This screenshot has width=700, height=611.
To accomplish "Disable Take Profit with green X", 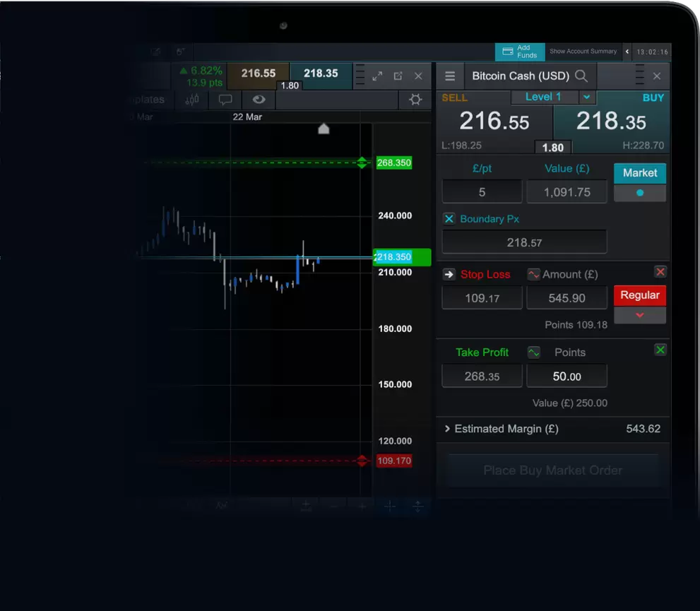I will pos(660,350).
